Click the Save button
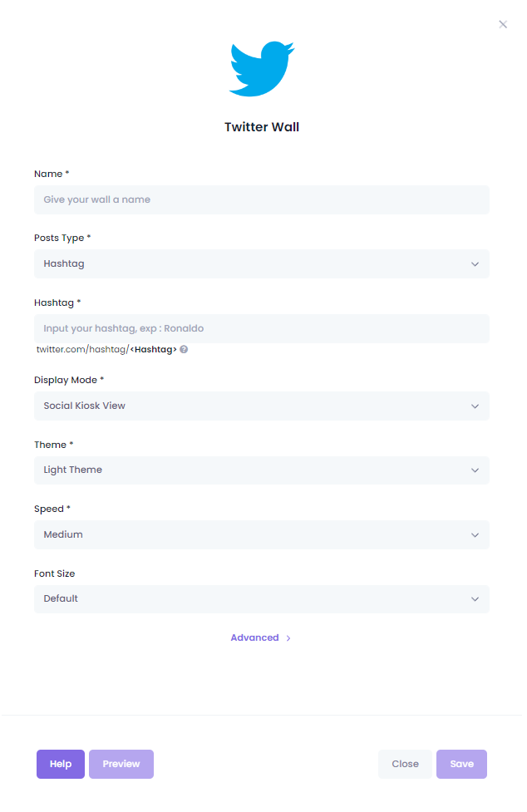This screenshot has height=812, width=527. (x=462, y=765)
